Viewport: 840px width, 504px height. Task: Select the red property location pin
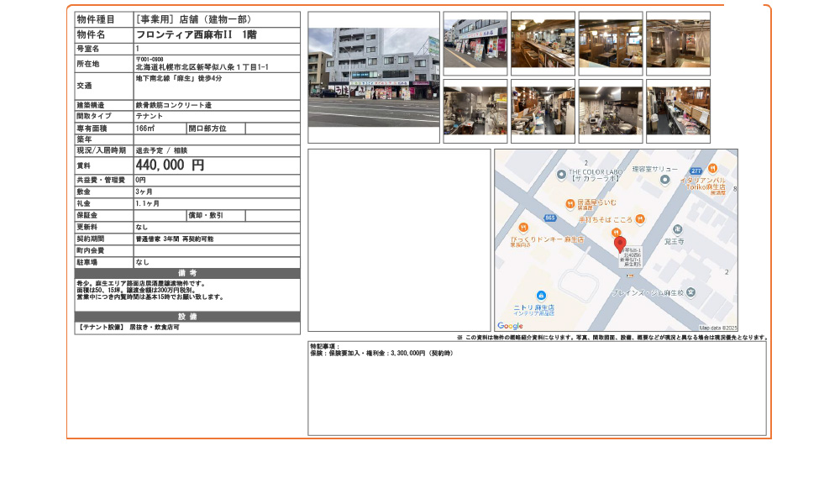[x=622, y=243]
